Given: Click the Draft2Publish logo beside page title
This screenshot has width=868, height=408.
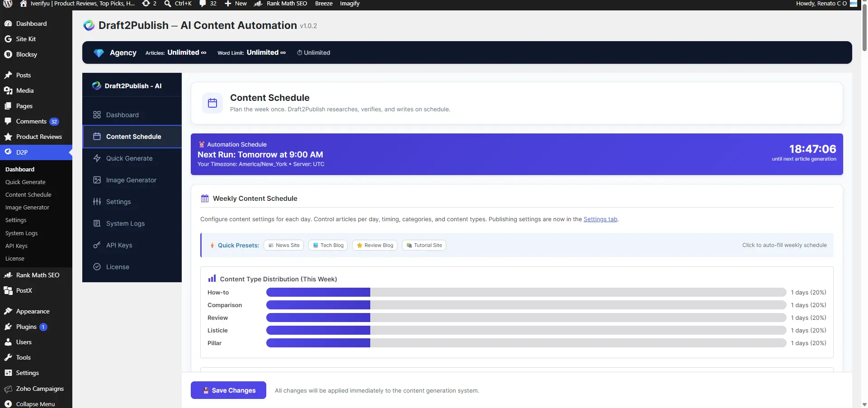Looking at the screenshot, I should pos(89,25).
